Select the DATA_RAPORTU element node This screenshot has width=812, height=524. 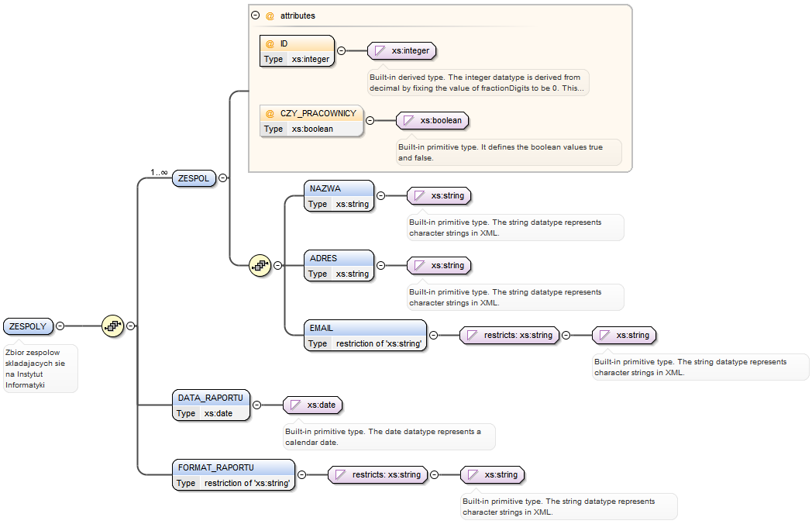(x=212, y=405)
